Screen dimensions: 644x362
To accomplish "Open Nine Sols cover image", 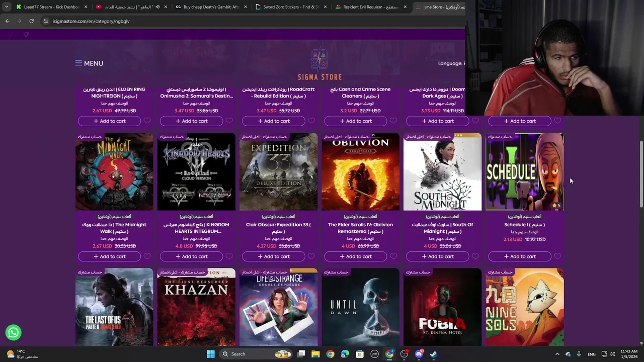I will pos(524,307).
